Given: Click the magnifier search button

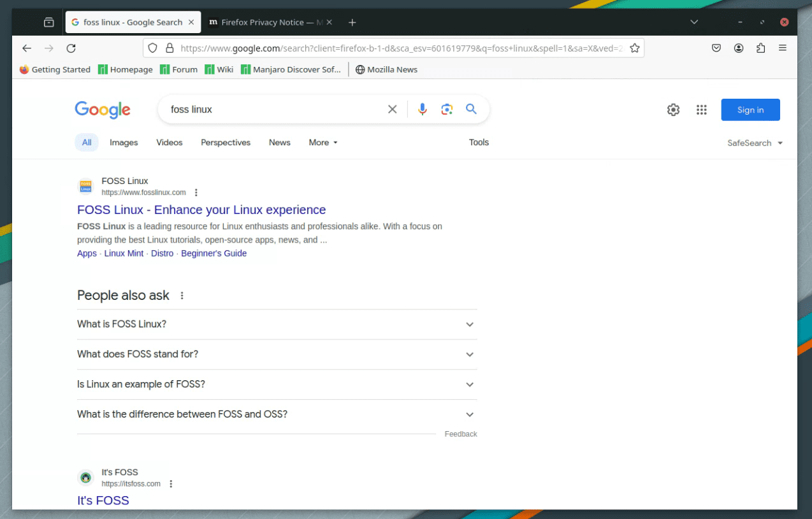Looking at the screenshot, I should [x=471, y=109].
